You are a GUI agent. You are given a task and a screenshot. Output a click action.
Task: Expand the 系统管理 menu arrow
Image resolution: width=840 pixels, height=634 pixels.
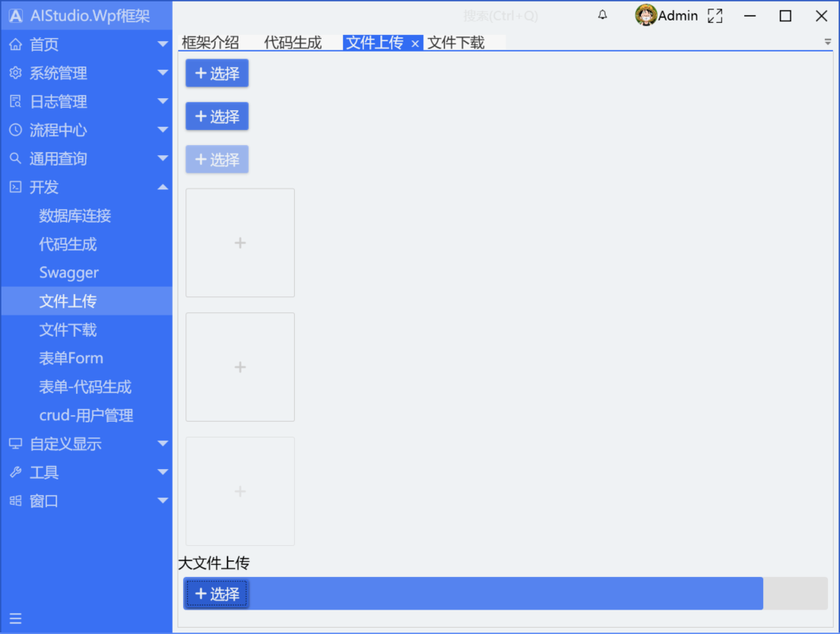[x=163, y=72]
